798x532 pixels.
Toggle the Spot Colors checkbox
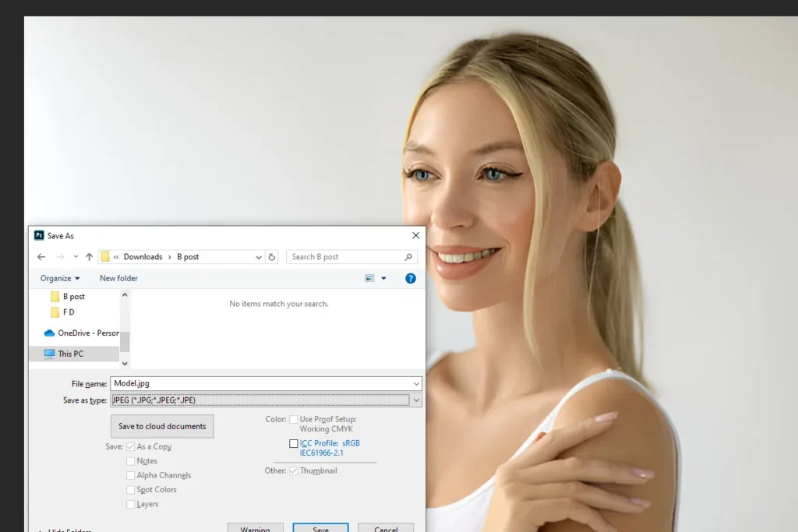(131, 489)
